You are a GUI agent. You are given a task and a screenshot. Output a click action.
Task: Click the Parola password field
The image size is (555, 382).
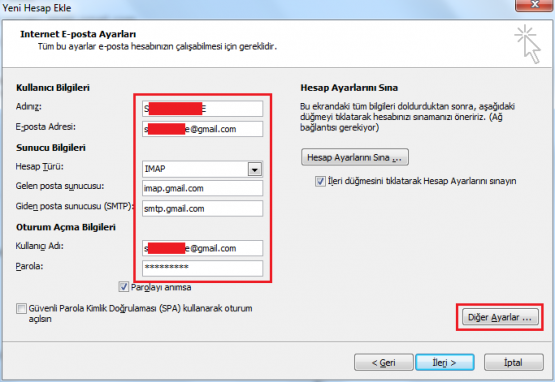pyautogui.click(x=202, y=268)
